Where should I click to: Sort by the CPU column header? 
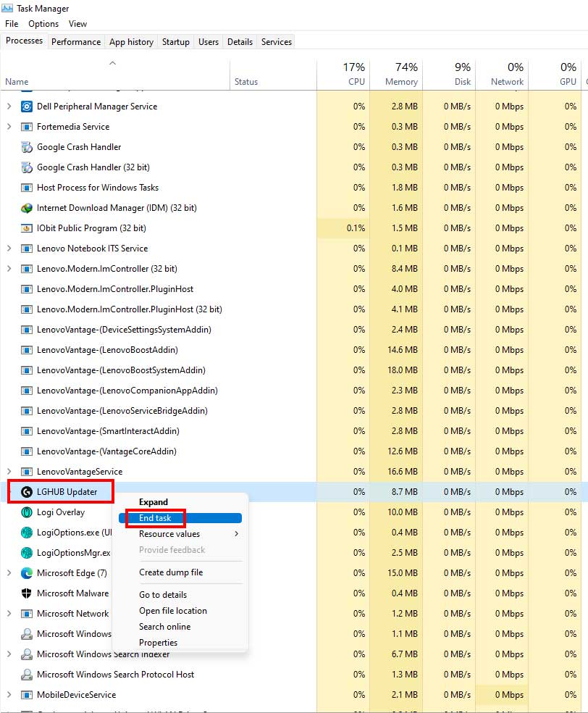(x=343, y=74)
